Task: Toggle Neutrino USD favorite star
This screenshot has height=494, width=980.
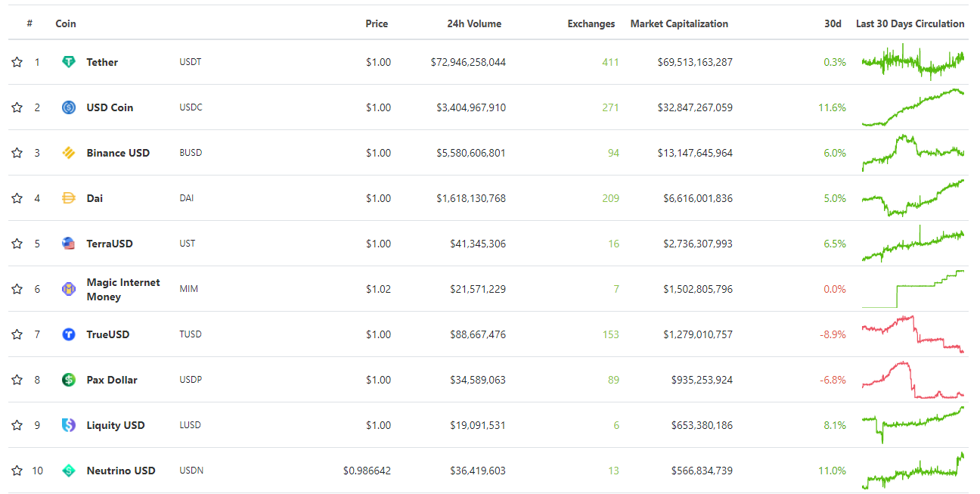Action: [17, 471]
